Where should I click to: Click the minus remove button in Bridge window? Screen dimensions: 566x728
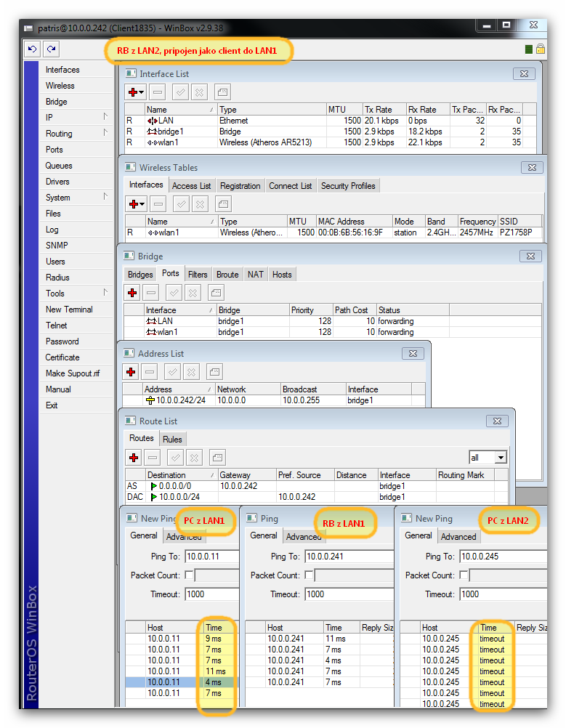(151, 293)
